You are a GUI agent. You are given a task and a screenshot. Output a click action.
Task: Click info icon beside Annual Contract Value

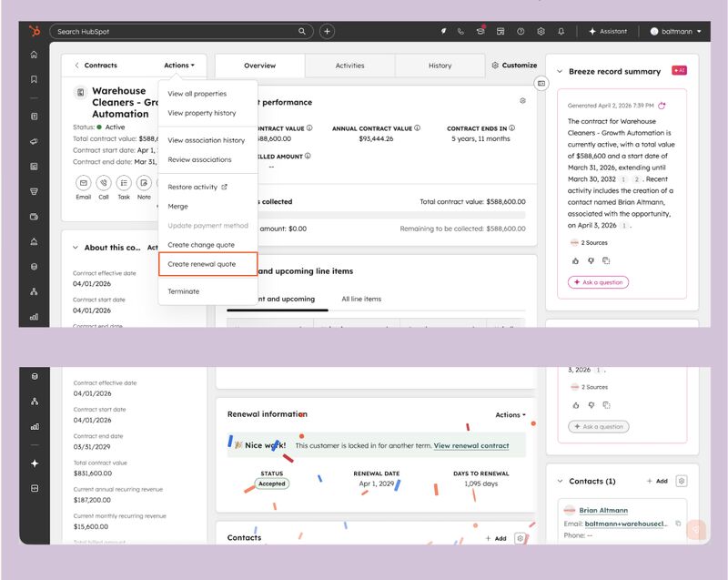(x=417, y=128)
